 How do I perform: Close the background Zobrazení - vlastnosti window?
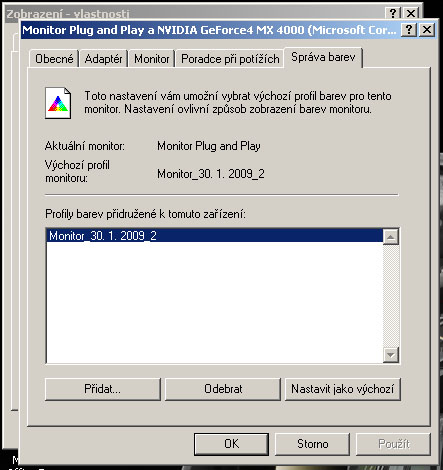(x=411, y=13)
